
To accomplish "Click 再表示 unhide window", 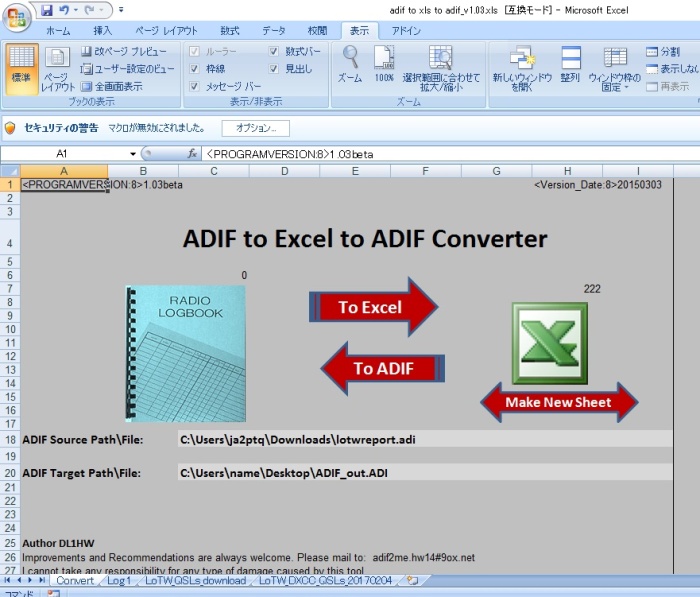I will (667, 86).
